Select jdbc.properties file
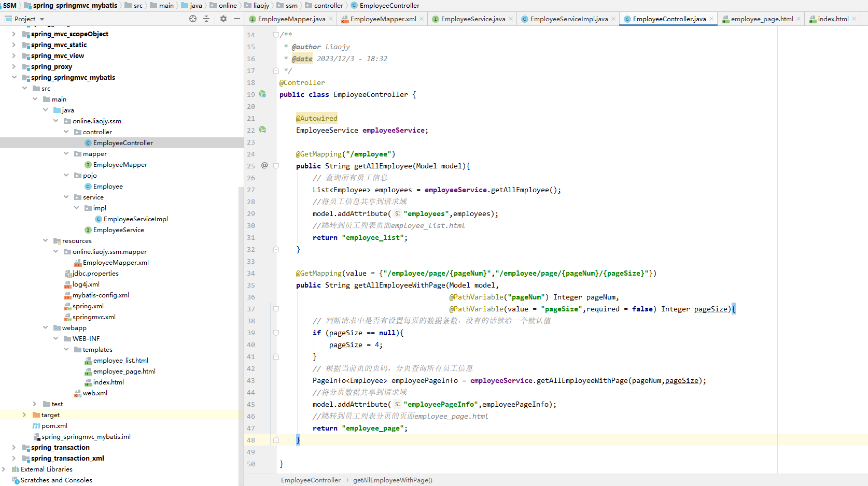The width and height of the screenshot is (868, 486). point(95,273)
